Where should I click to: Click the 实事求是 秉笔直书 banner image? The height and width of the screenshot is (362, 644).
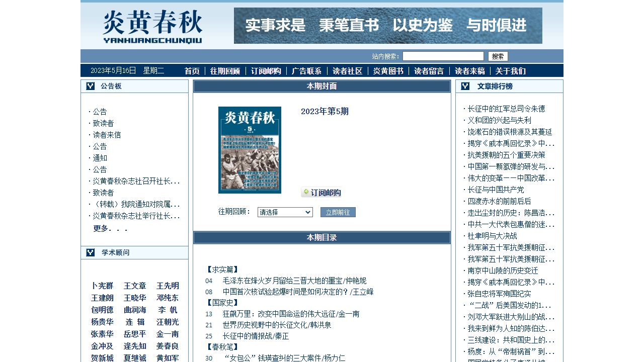[388, 26]
